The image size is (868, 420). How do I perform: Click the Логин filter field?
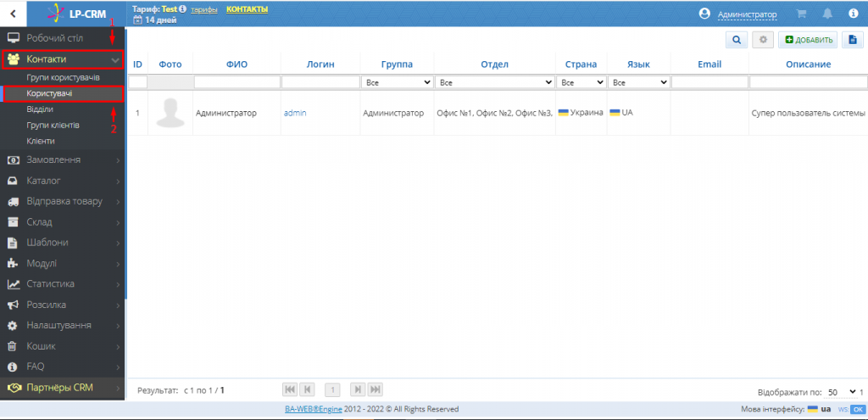point(320,82)
